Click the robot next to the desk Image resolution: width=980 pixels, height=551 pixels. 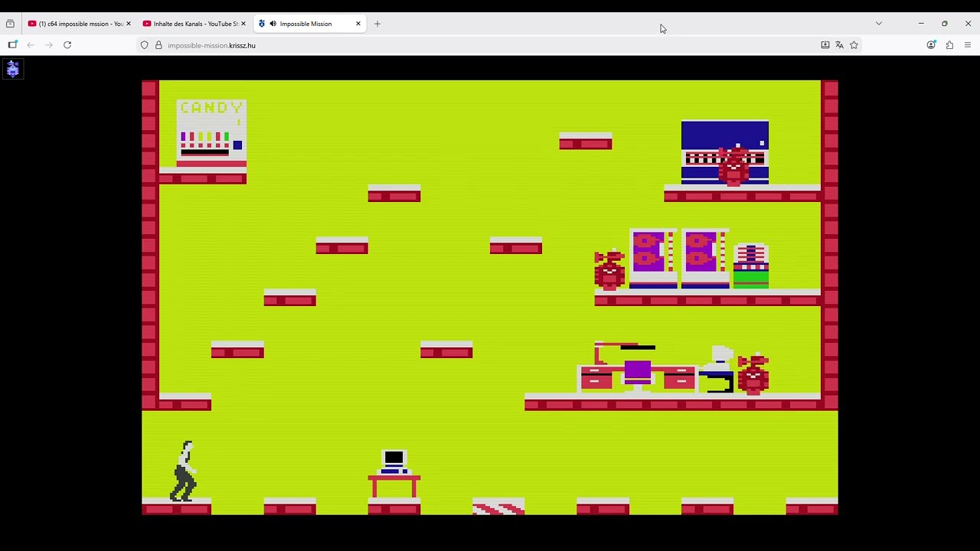(x=753, y=374)
